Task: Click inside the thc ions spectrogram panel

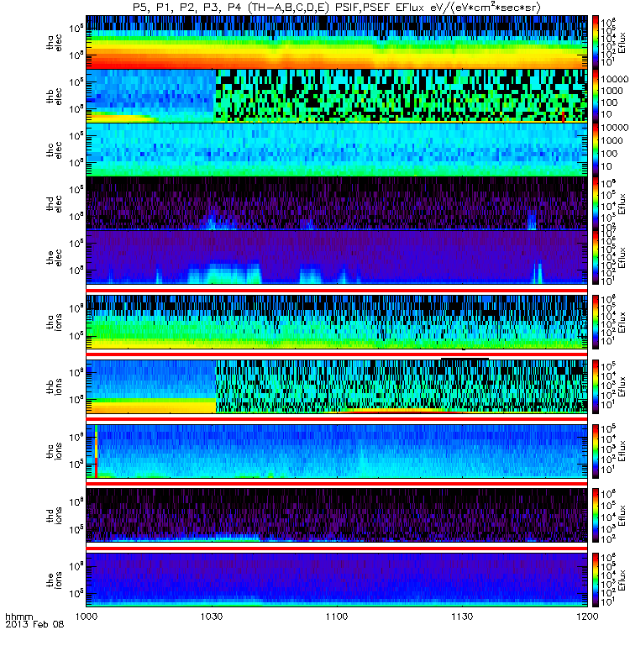Action: point(337,451)
